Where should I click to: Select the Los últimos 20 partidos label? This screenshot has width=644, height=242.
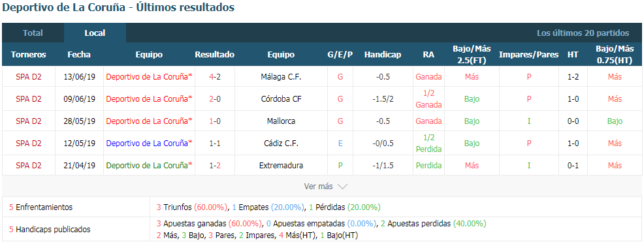(x=583, y=33)
